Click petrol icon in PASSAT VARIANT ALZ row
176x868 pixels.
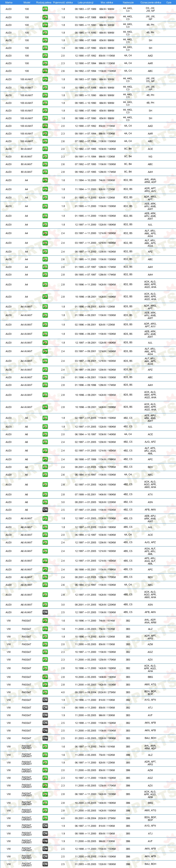[45, 755]
